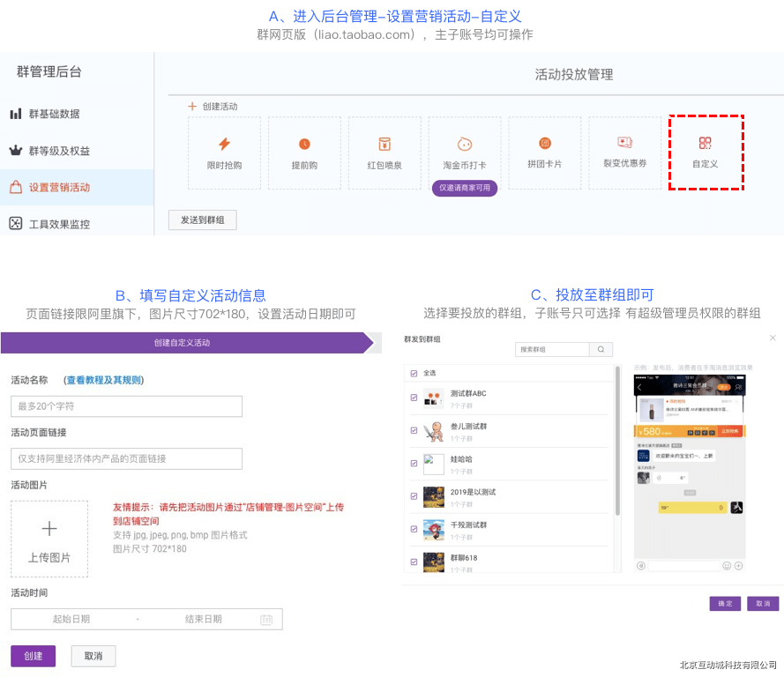
Task: Click the message input in phone preview
Action: (684, 566)
